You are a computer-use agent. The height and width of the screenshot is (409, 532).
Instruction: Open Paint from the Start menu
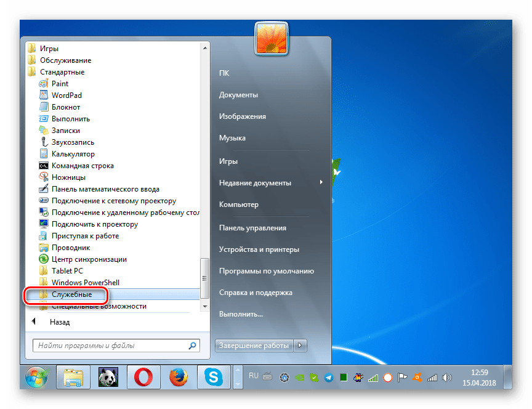pyautogui.click(x=58, y=83)
